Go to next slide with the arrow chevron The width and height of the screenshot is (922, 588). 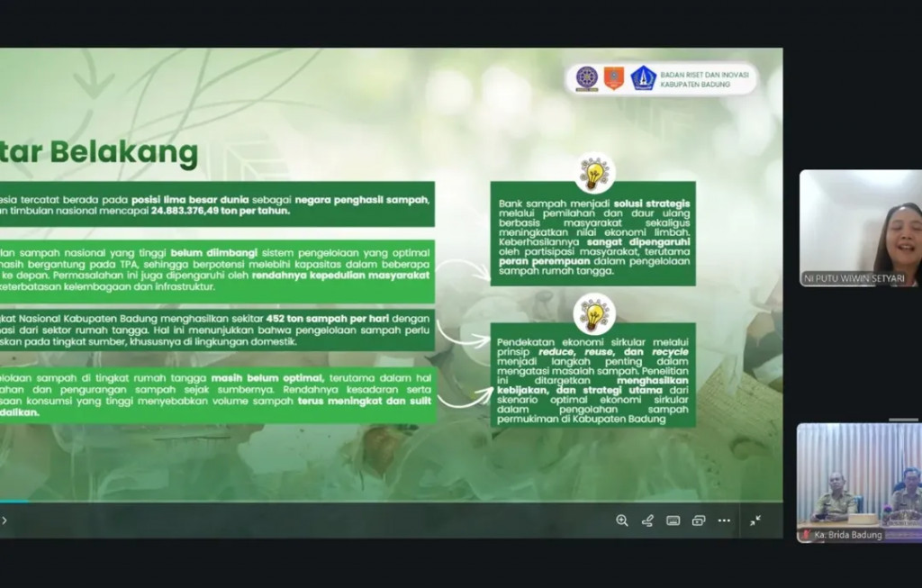click(4, 520)
